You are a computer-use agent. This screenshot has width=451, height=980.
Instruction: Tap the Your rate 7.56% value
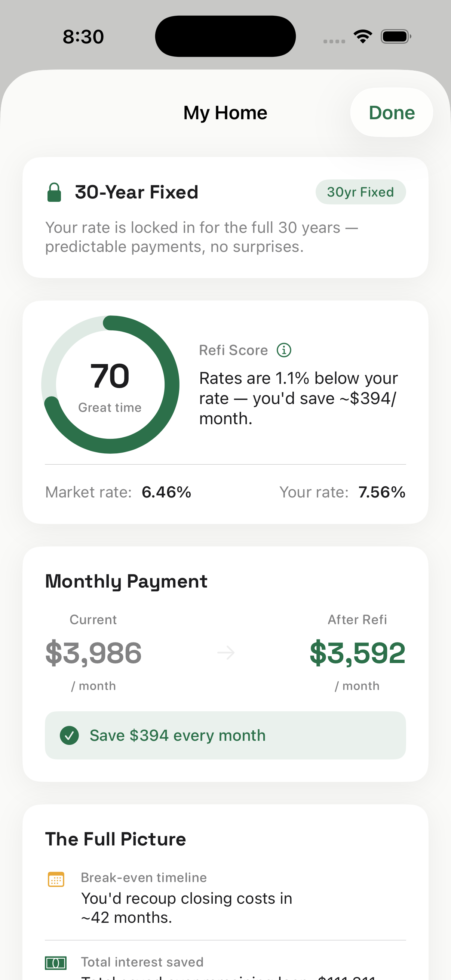tap(382, 492)
